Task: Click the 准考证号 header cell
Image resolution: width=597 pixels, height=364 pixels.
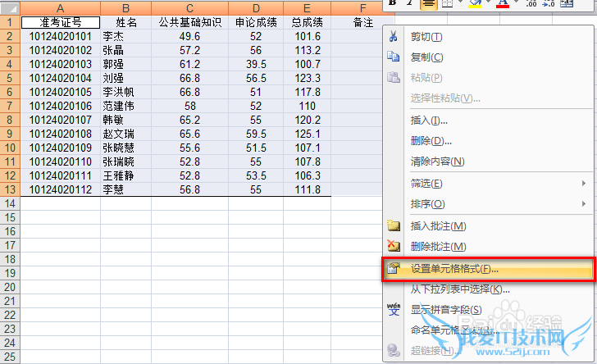Action: 61,22
